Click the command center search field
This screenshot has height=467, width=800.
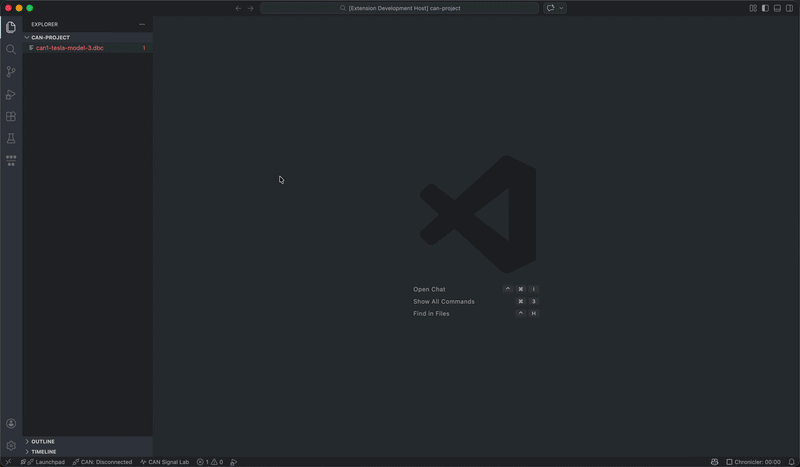pyautogui.click(x=399, y=8)
